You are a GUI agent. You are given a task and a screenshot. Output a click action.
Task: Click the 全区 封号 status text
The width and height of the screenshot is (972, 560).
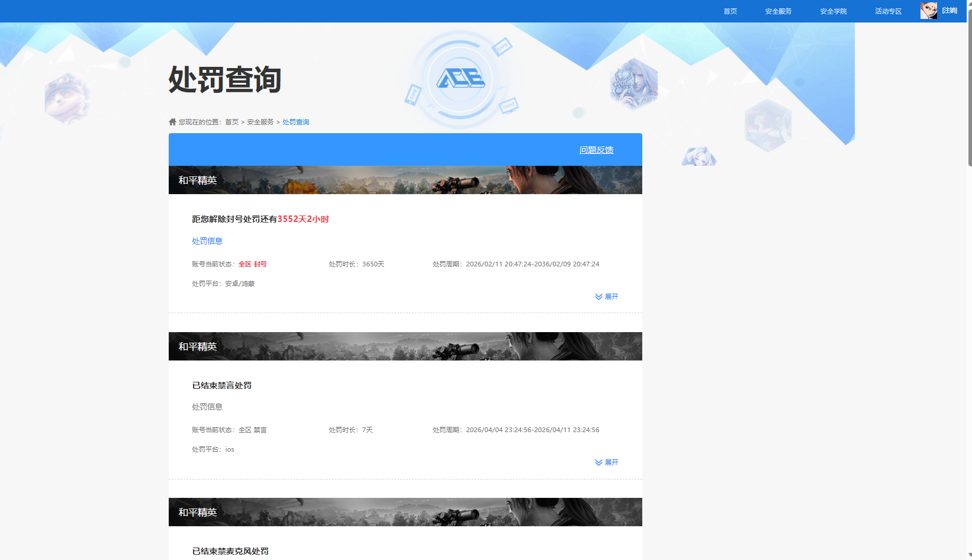click(253, 264)
